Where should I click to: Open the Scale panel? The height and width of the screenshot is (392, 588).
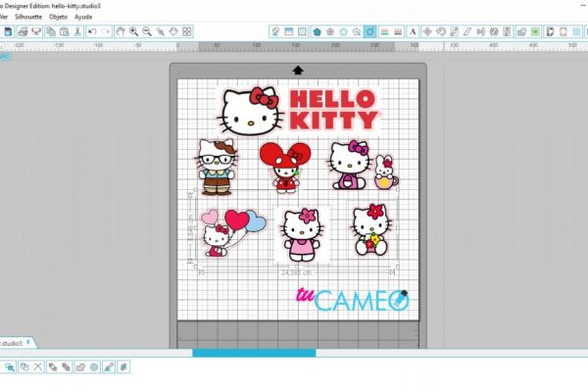point(454,32)
